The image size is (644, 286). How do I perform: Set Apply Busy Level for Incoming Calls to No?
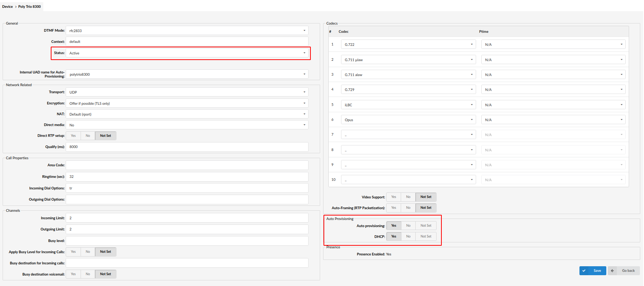tap(88, 252)
